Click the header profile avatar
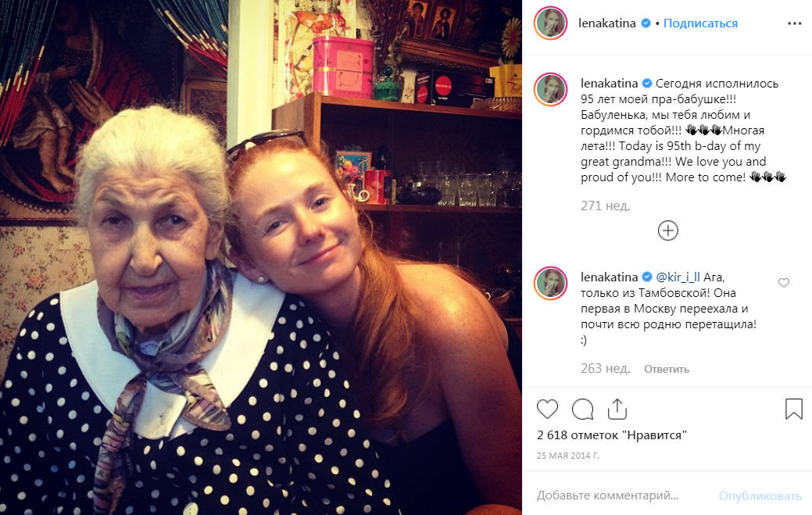 tap(551, 23)
